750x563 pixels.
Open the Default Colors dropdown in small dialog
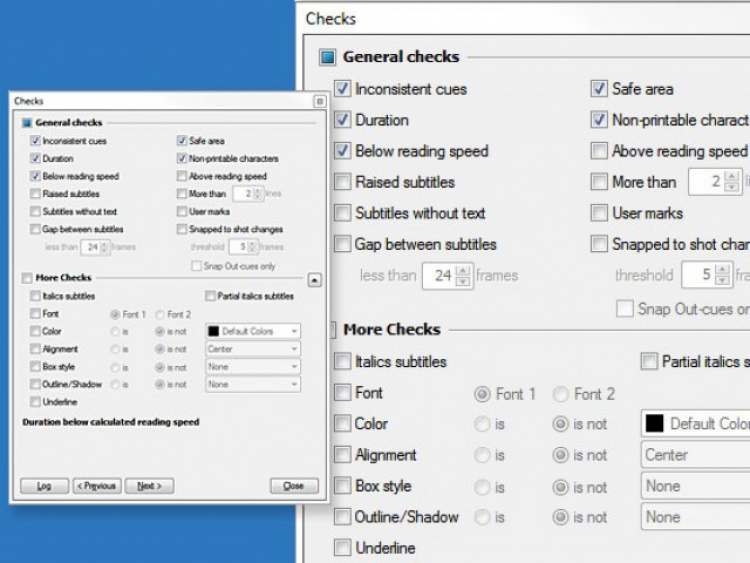(x=253, y=331)
